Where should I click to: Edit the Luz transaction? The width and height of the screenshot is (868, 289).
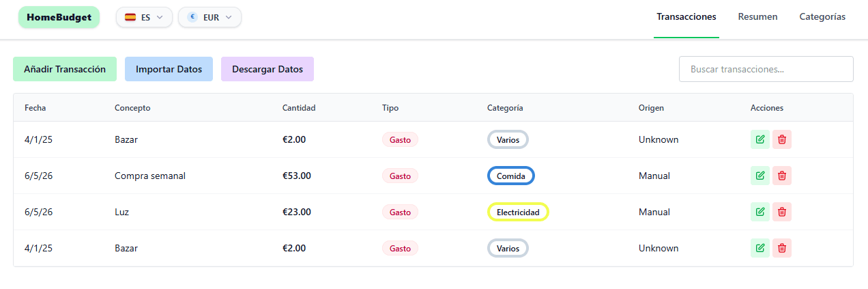760,212
